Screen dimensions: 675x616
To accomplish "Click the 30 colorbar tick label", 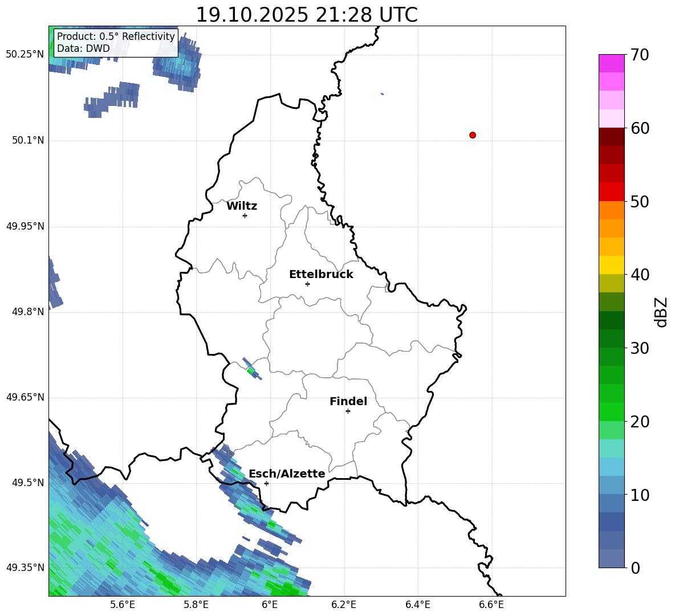I will click(x=640, y=348).
